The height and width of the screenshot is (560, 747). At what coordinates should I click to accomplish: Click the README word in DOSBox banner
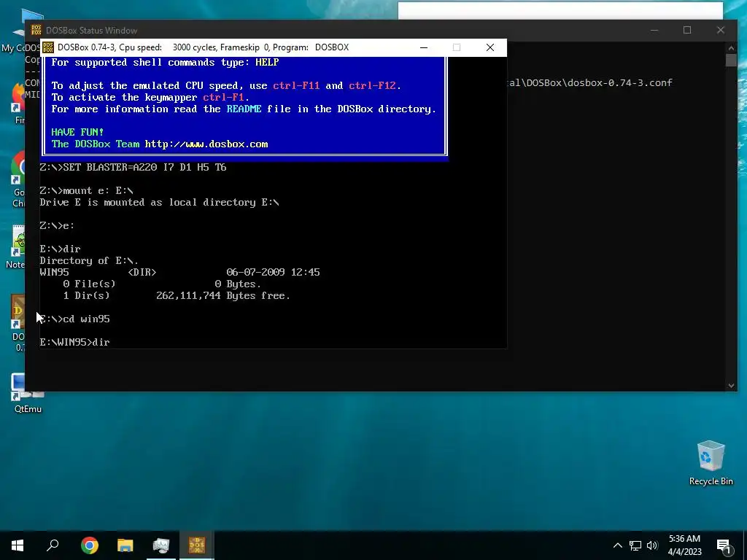click(x=244, y=109)
